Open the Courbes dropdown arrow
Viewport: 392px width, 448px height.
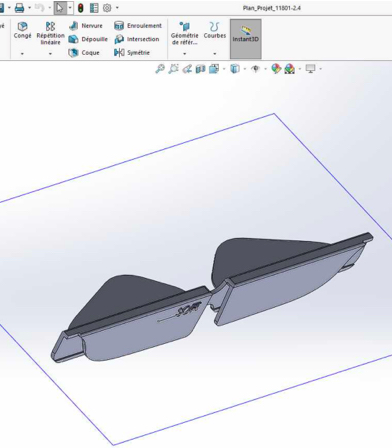tap(215, 53)
